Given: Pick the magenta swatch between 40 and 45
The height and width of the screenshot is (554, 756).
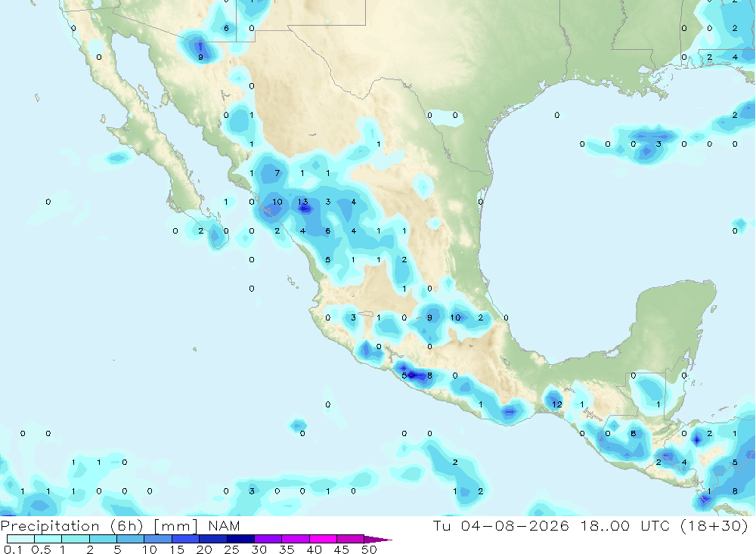Looking at the screenshot, I should (x=323, y=539).
